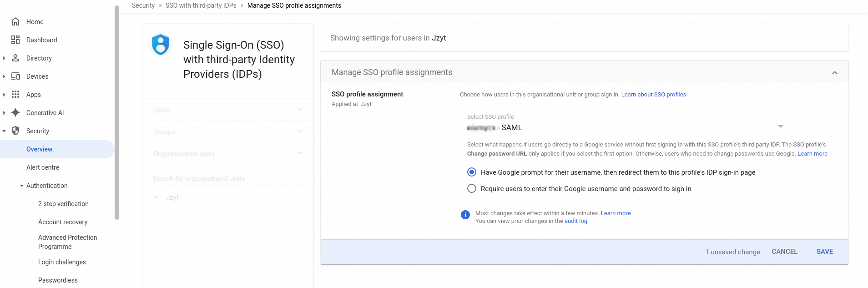This screenshot has height=288, width=868.
Task: Expand the Devices menu arrow
Action: [x=4, y=76]
